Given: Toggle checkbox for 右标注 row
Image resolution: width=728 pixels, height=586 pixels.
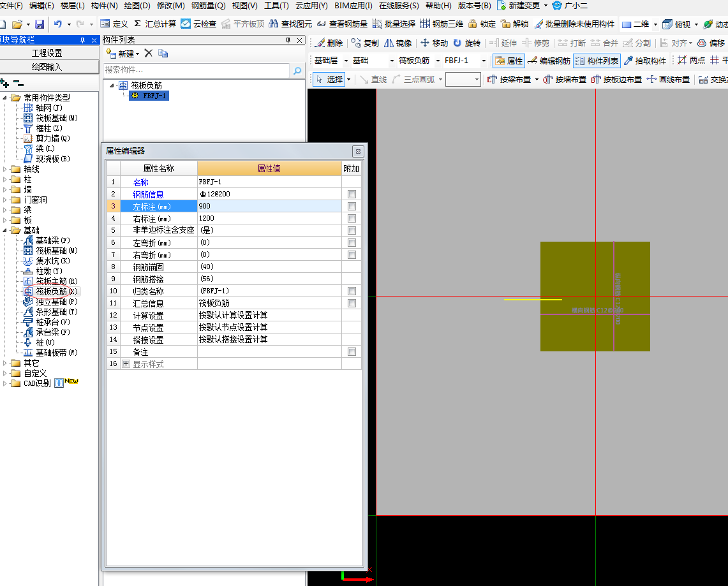Looking at the screenshot, I should click(352, 218).
